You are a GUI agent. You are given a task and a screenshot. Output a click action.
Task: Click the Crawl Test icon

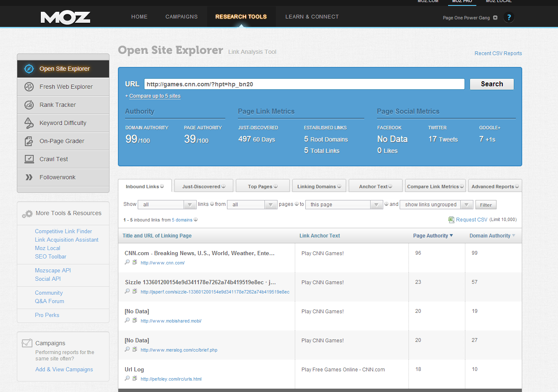tap(29, 159)
